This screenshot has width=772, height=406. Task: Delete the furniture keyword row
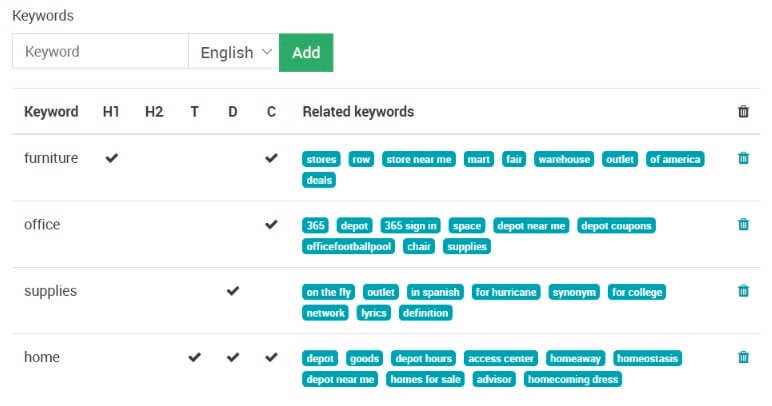click(x=743, y=158)
